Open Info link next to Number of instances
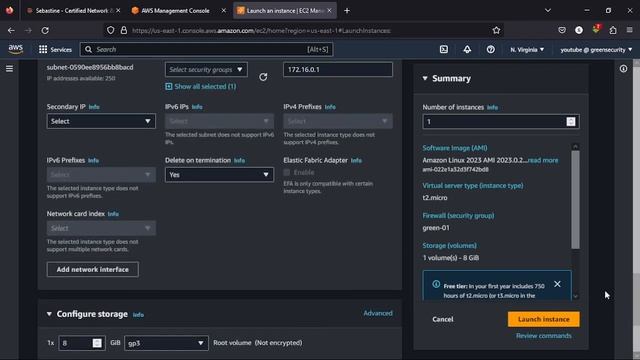The width and height of the screenshot is (640, 360). 492,107
